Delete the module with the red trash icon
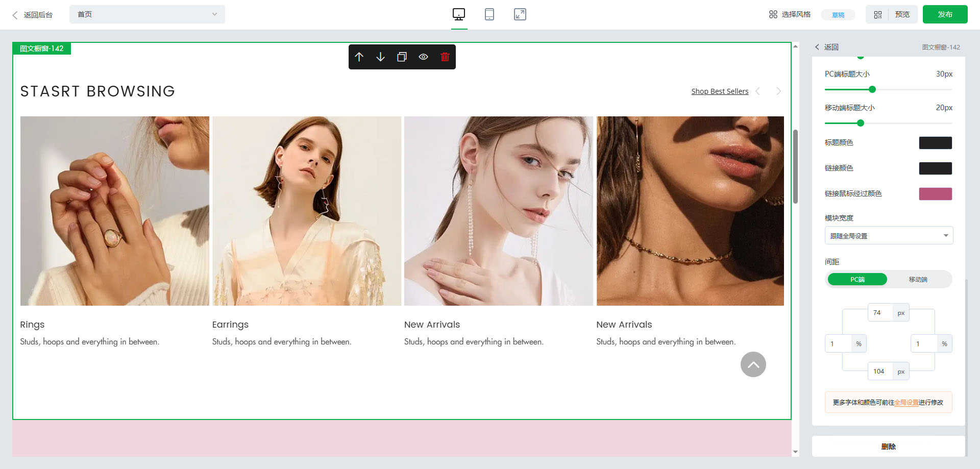Viewport: 980px width, 469px height. coord(445,57)
